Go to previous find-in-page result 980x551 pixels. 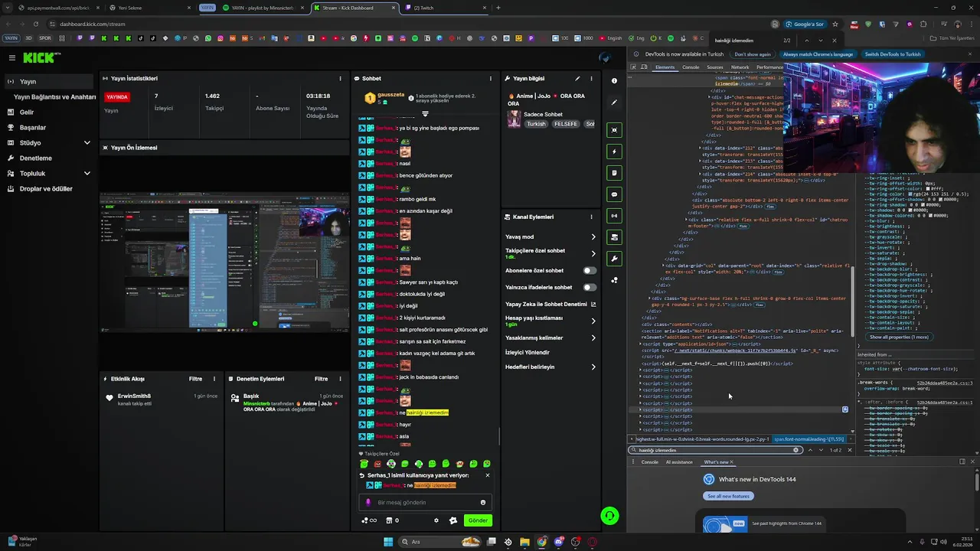point(806,41)
